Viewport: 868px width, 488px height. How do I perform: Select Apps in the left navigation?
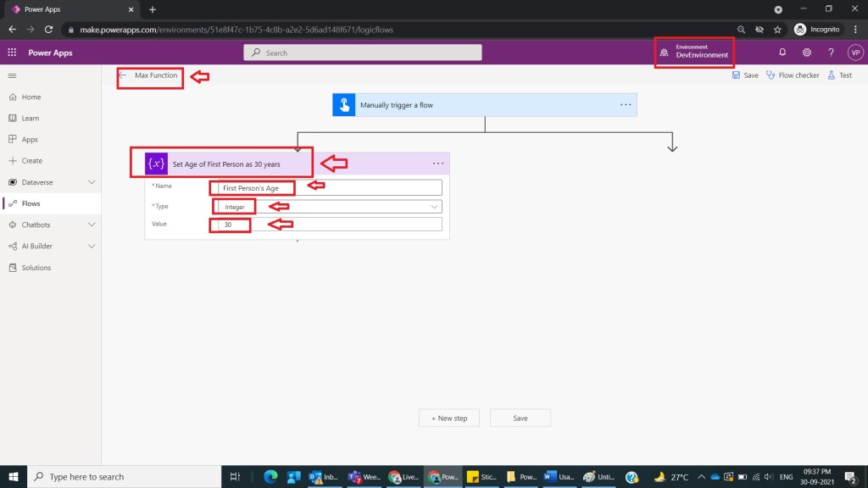point(30,140)
